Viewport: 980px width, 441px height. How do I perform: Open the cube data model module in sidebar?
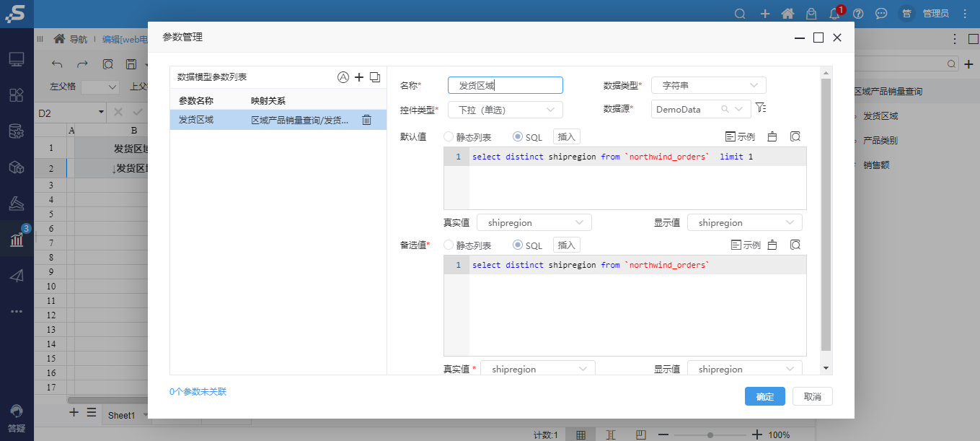(17, 167)
